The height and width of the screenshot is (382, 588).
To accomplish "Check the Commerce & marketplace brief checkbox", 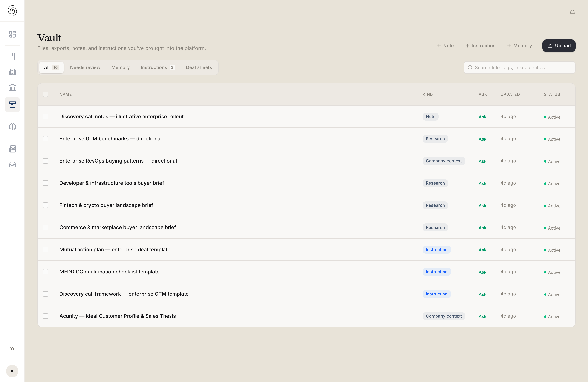I will (x=45, y=227).
